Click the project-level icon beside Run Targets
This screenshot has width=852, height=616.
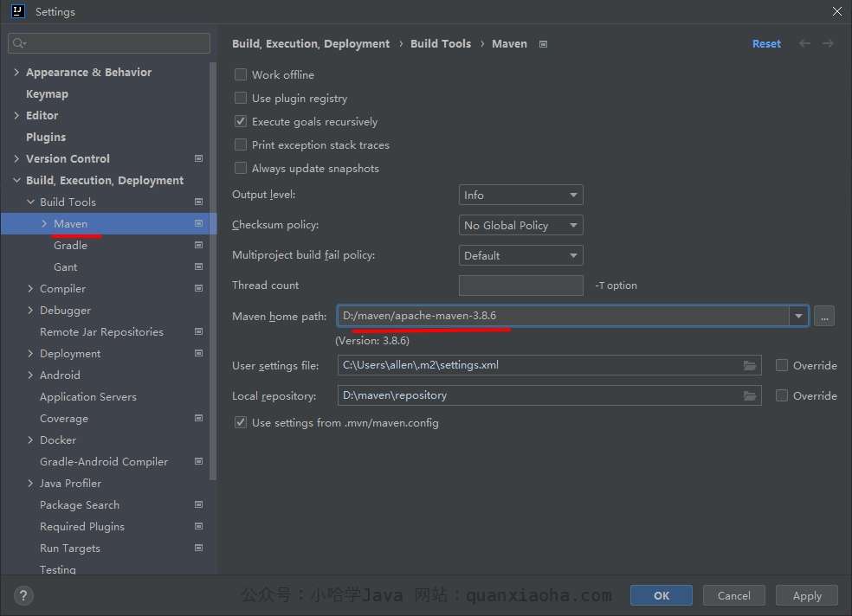click(x=199, y=549)
